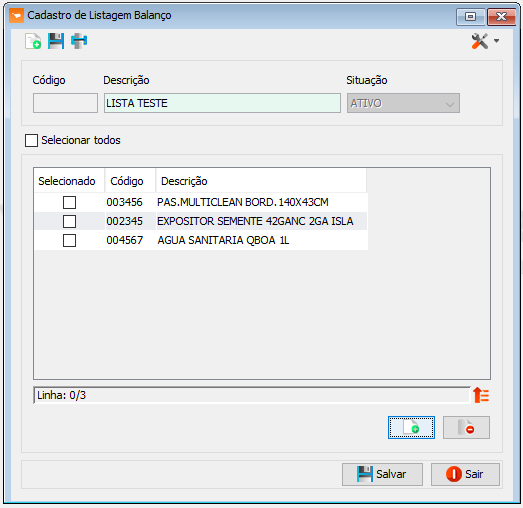Click the orange sort-ascending arrow icon
523x508 pixels.
pyautogui.click(x=481, y=395)
